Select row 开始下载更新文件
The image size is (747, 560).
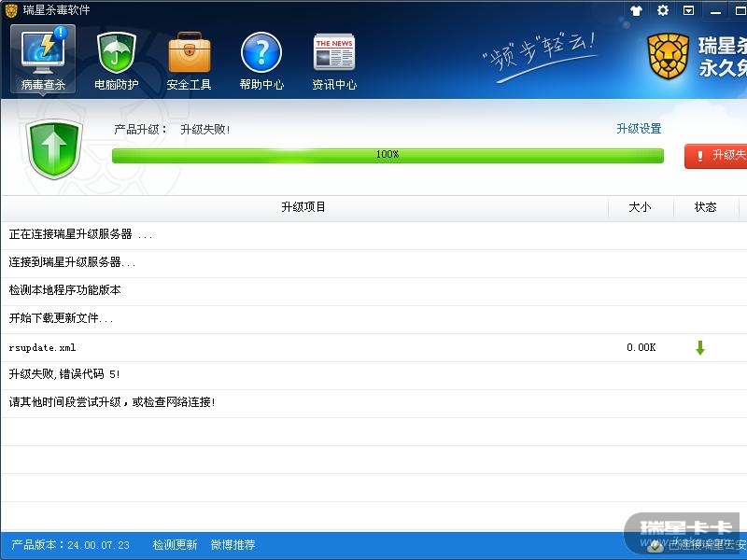[x=373, y=318]
